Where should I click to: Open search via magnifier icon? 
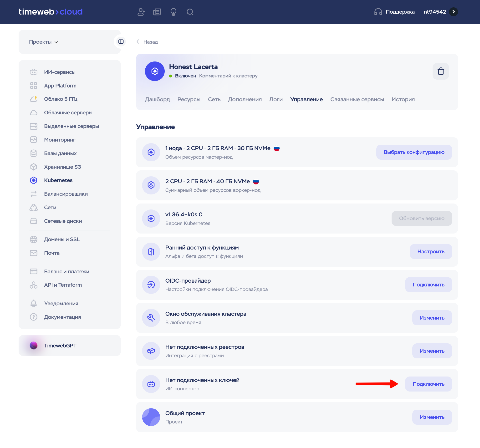point(190,12)
